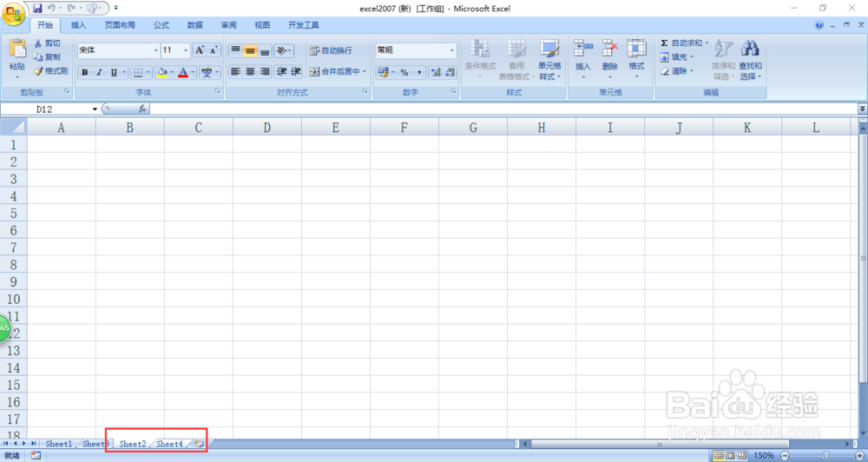Decrease indent icon
The width and height of the screenshot is (868, 462).
(x=282, y=71)
